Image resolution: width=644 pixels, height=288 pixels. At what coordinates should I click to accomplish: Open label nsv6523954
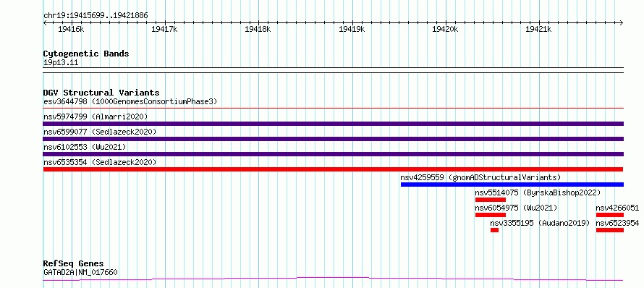pos(618,223)
